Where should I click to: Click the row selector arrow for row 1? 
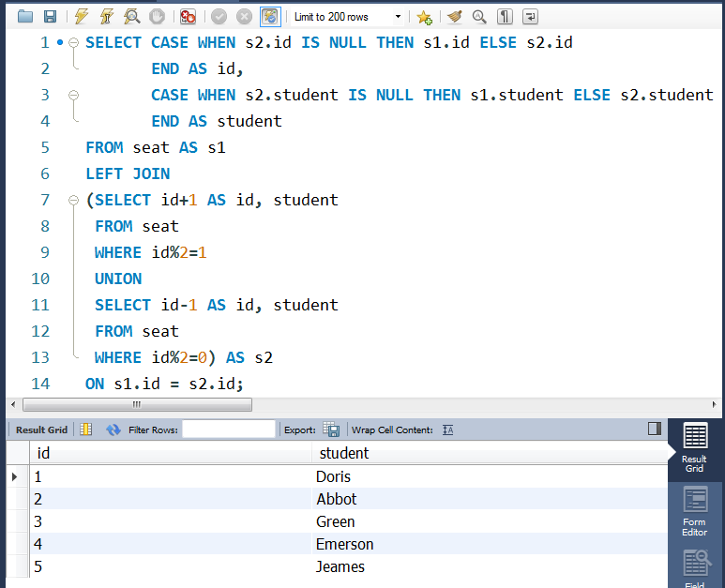(15, 476)
